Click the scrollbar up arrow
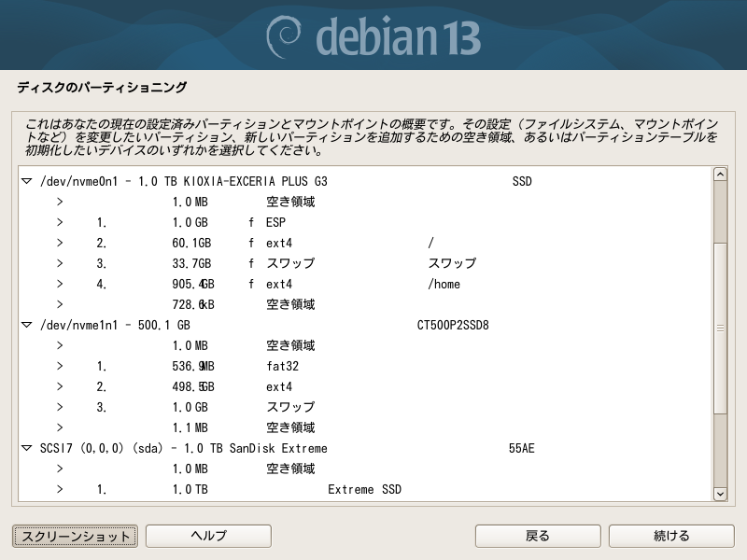This screenshot has height=560, width=747. coord(720,175)
